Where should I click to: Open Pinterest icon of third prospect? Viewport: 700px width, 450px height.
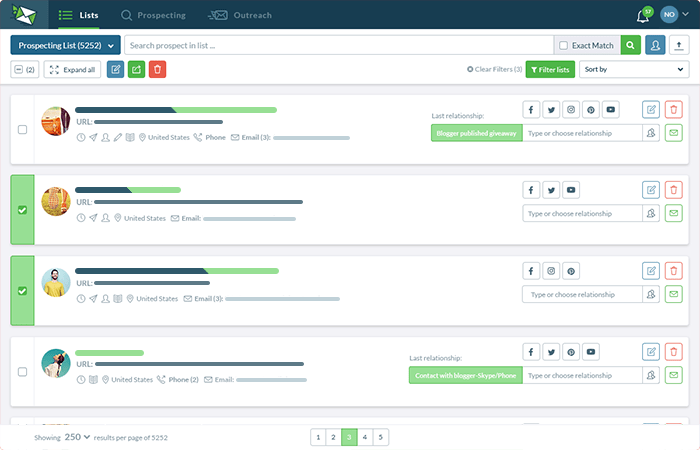tap(571, 271)
